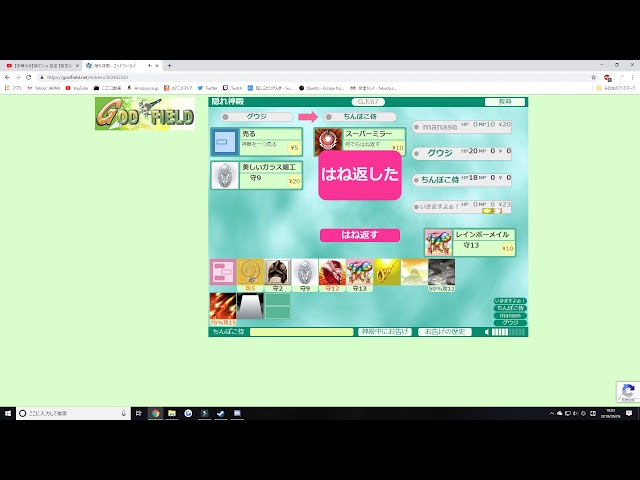Click the Windows taskbar search box
This screenshot has height=480, width=640.
pos(73,413)
